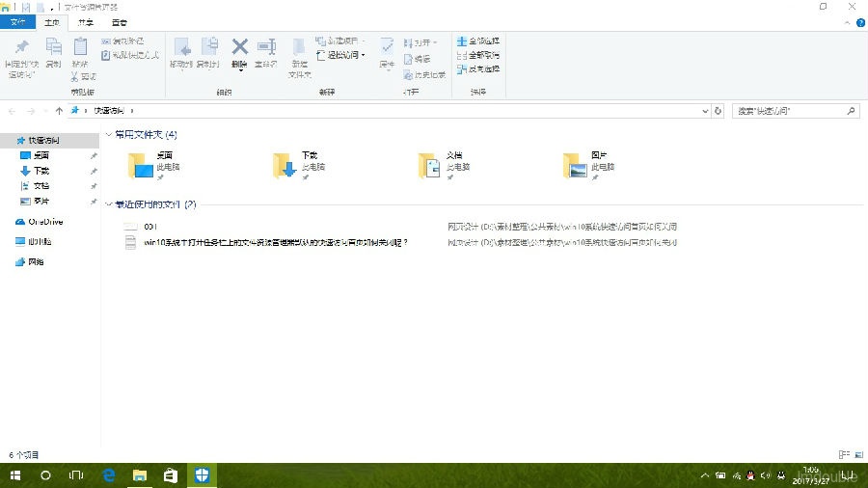
Task: Click History (历史记录) in the ribbon
Action: pyautogui.click(x=424, y=74)
